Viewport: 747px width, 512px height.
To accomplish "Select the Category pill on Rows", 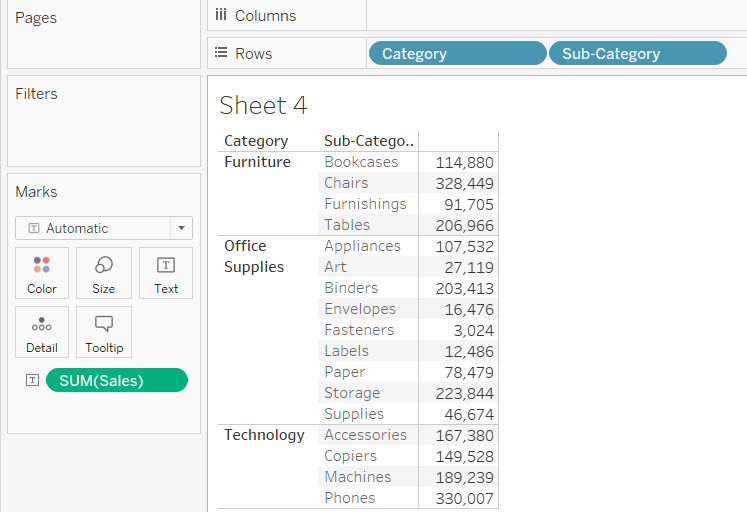I will 457,54.
